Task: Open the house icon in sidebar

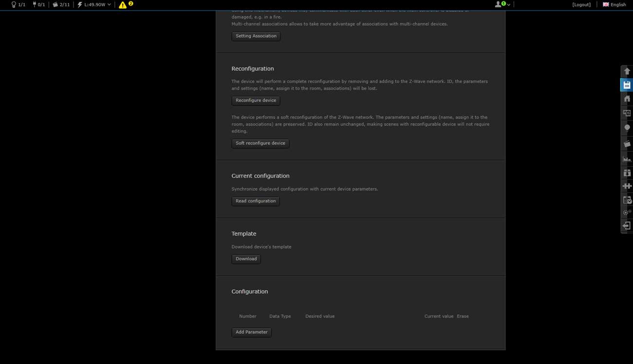Action: (627, 99)
